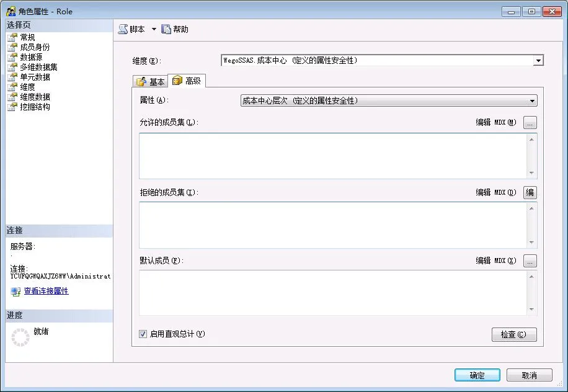Switch to the 高级 tab
568x392 pixels.
pyautogui.click(x=187, y=81)
